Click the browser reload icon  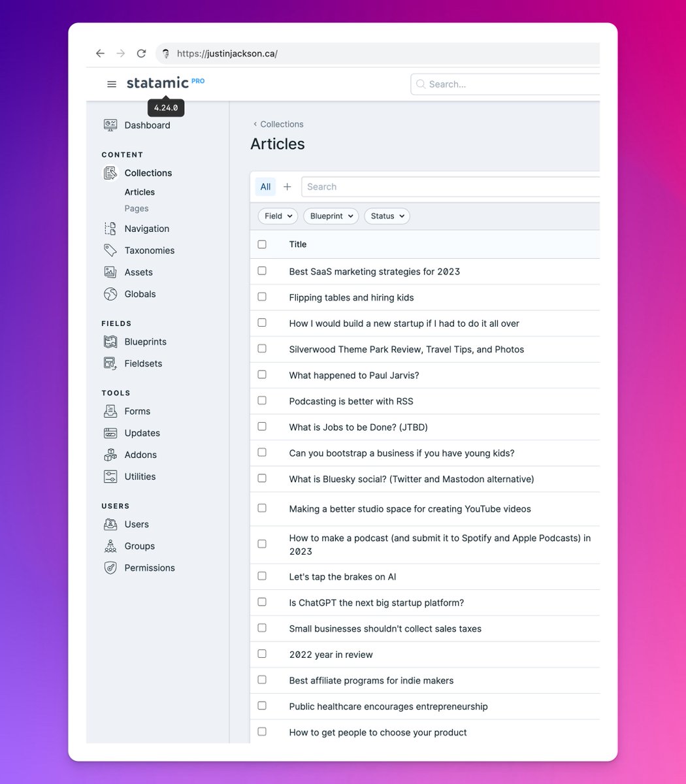(x=141, y=54)
